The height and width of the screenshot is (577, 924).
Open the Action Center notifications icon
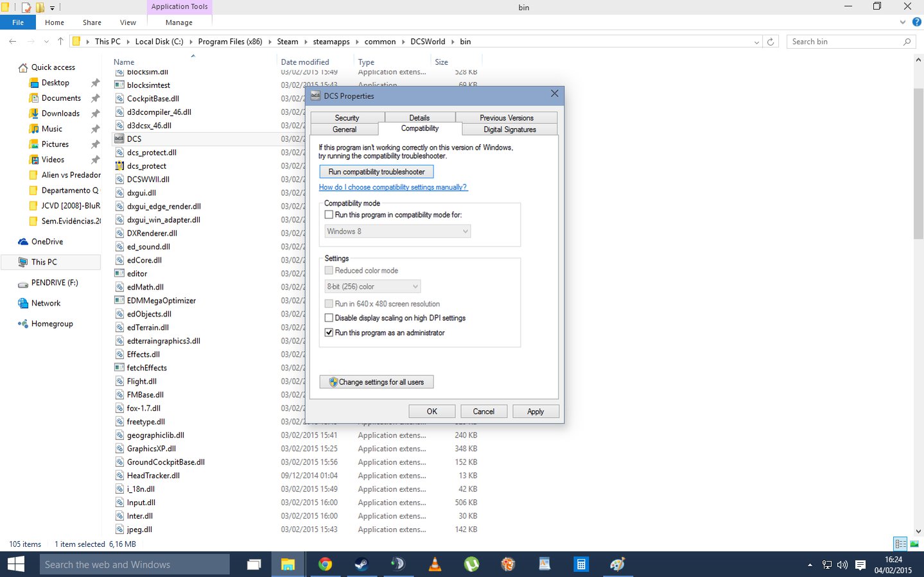coord(860,565)
